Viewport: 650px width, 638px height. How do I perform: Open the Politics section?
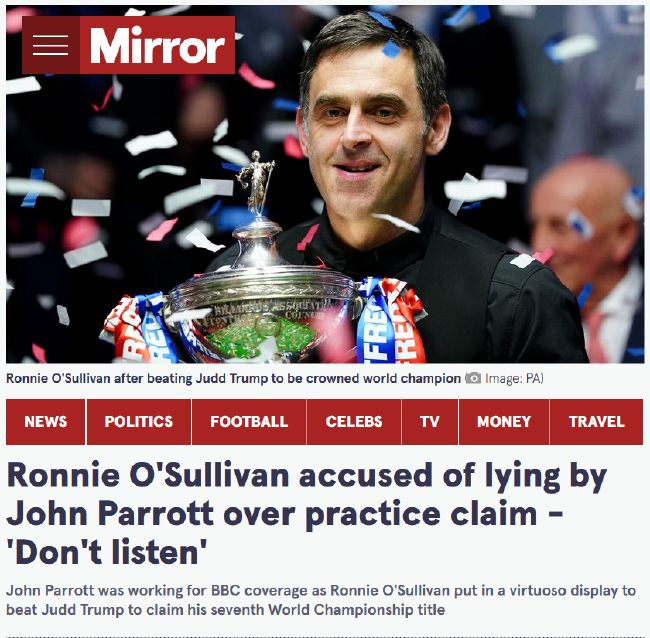pyautogui.click(x=139, y=422)
